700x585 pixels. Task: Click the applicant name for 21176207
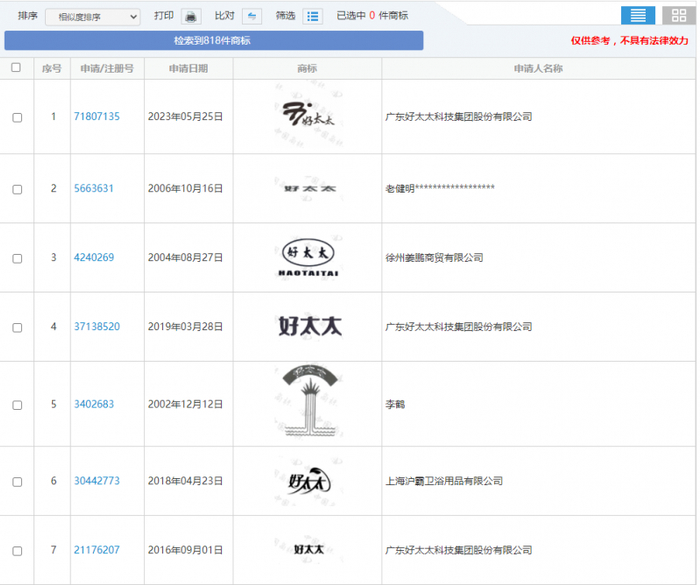tap(459, 550)
